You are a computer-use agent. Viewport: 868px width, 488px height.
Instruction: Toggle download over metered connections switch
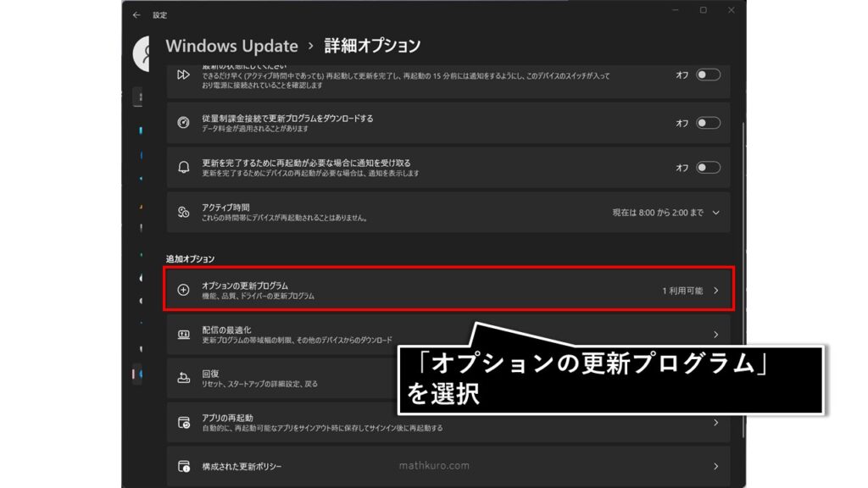click(708, 123)
